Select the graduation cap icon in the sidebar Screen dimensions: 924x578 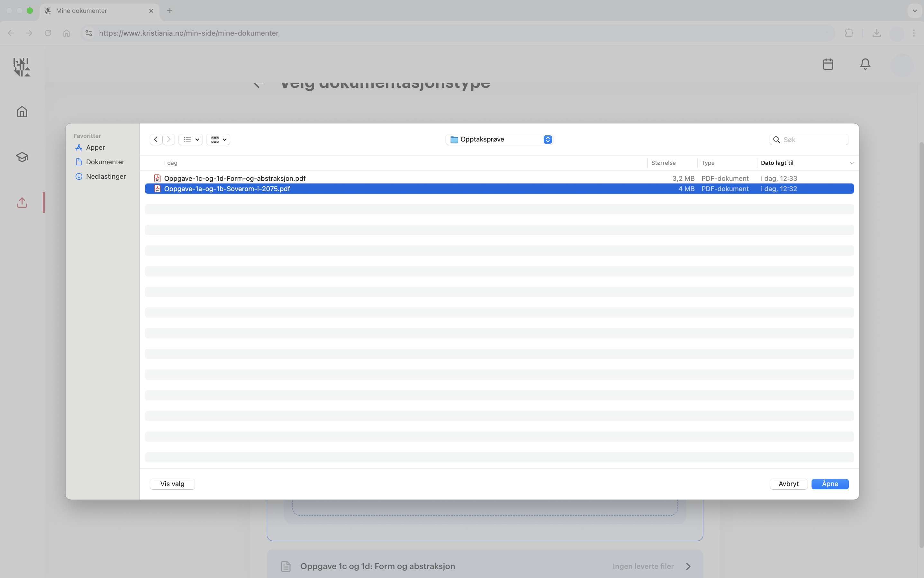(x=22, y=157)
